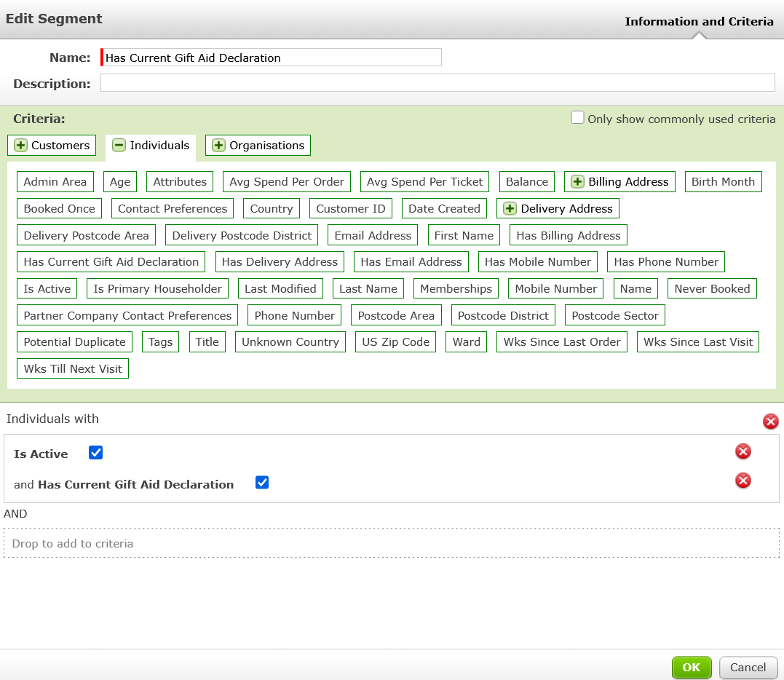784x680 pixels.
Task: Select the Memberships criteria tag
Action: pos(456,289)
